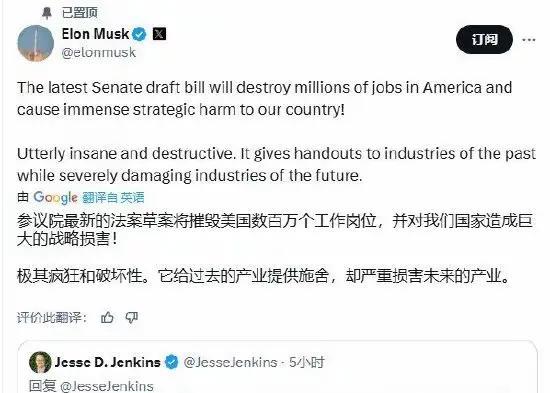Screen dimensions: 550x393
Task: Click the blue verified badge beside Elon Musk
Action: pyautogui.click(x=139, y=34)
